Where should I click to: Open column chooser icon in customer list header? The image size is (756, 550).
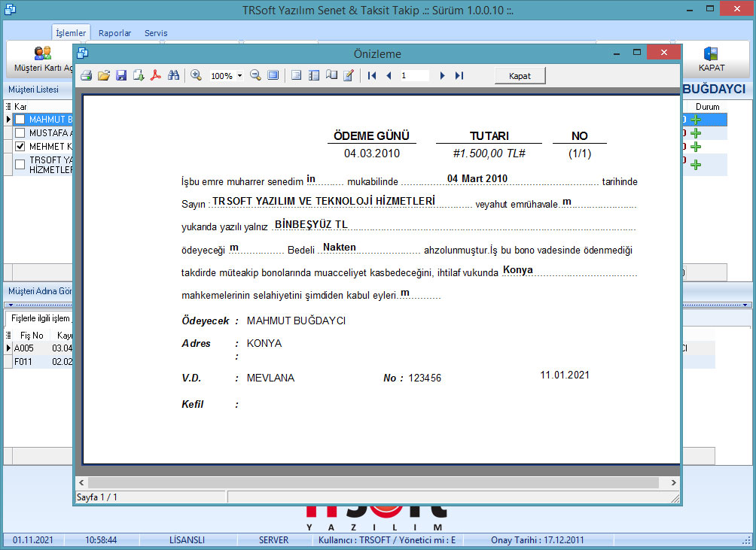click(x=8, y=106)
